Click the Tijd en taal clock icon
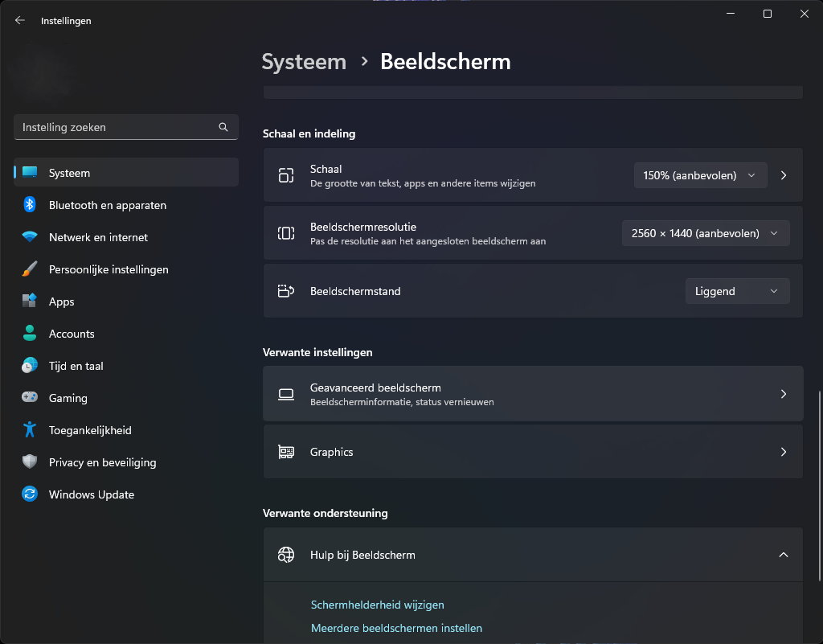This screenshot has height=644, width=823. [x=30, y=365]
